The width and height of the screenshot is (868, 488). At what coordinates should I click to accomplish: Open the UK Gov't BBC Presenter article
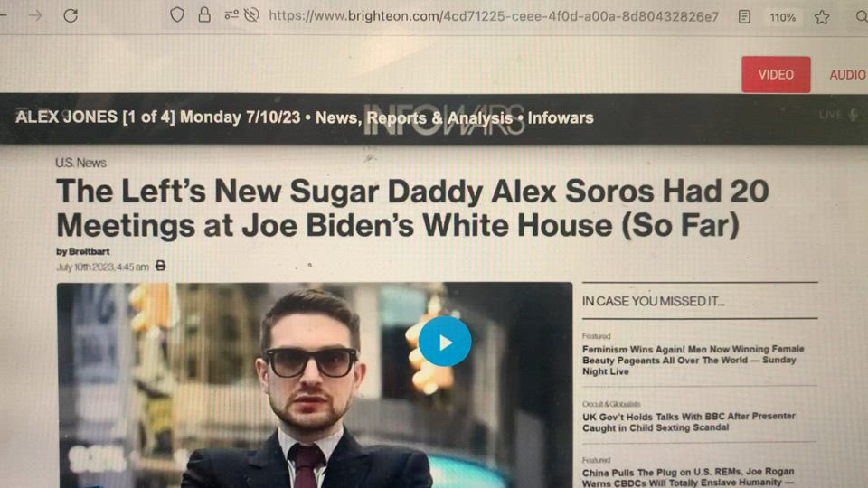click(x=689, y=422)
